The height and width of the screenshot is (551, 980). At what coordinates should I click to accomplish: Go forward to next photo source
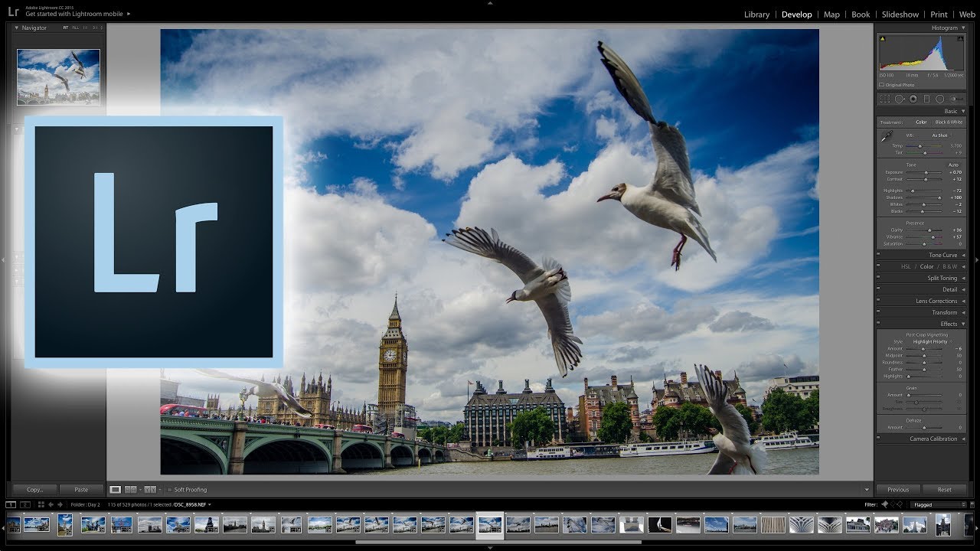tap(60, 504)
